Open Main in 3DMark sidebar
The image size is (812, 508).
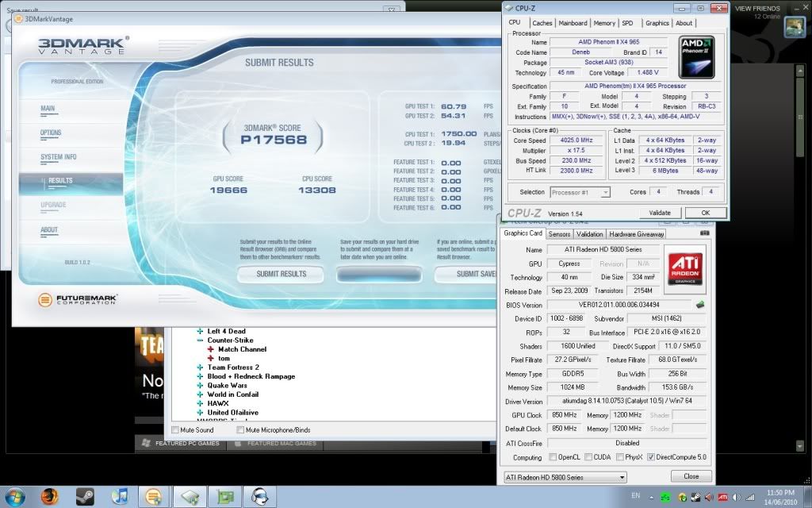click(x=48, y=109)
